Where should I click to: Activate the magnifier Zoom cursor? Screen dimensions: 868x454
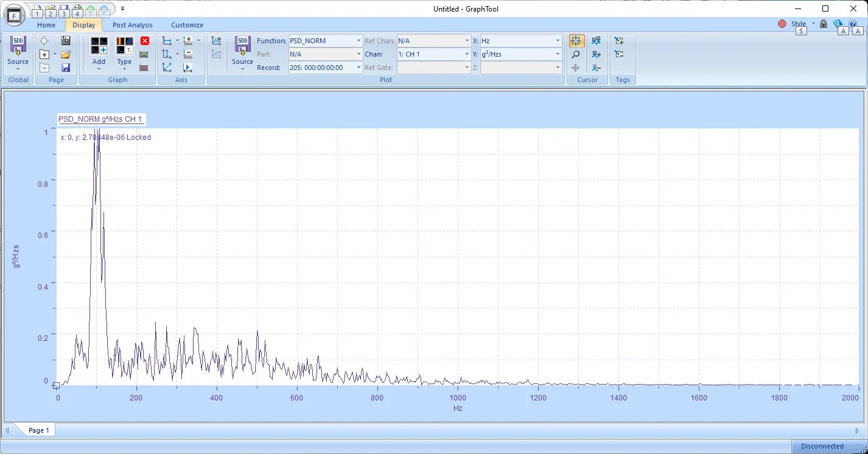coord(576,54)
